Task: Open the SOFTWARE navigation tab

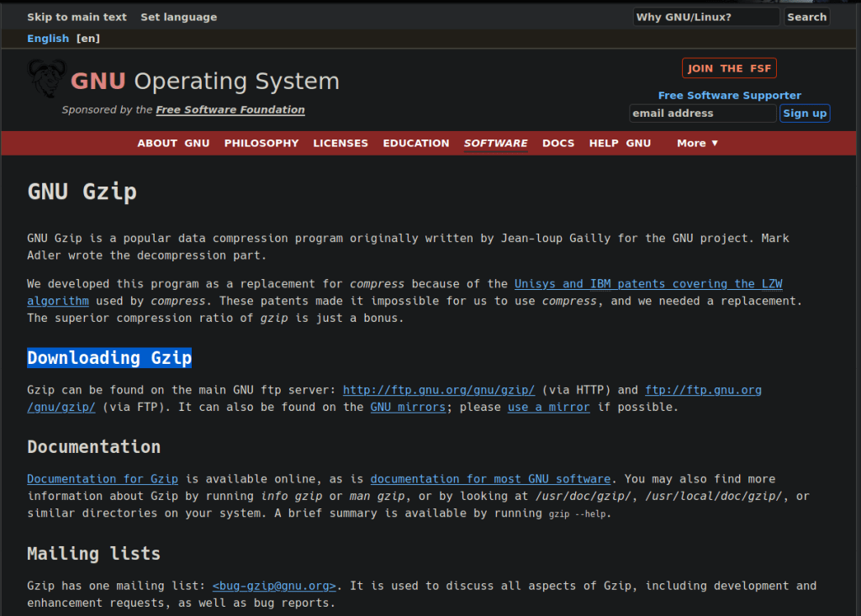Action: [496, 143]
